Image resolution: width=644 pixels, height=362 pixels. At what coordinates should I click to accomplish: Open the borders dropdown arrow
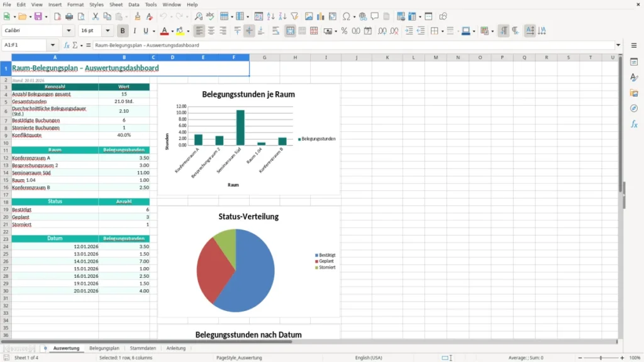[442, 31]
